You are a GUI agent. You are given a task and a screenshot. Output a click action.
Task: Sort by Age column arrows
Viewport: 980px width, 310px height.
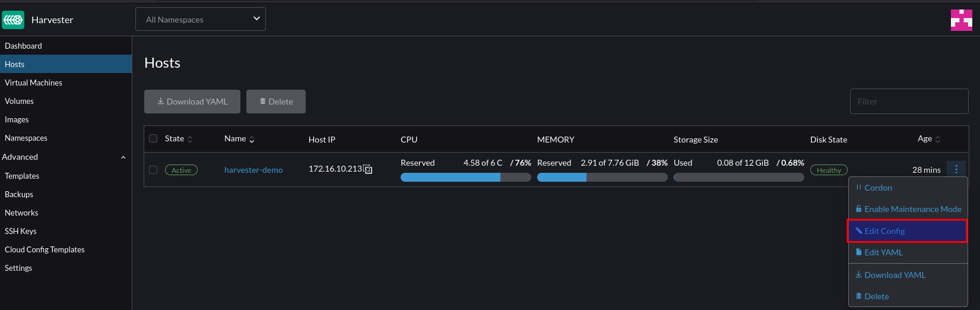pos(938,139)
